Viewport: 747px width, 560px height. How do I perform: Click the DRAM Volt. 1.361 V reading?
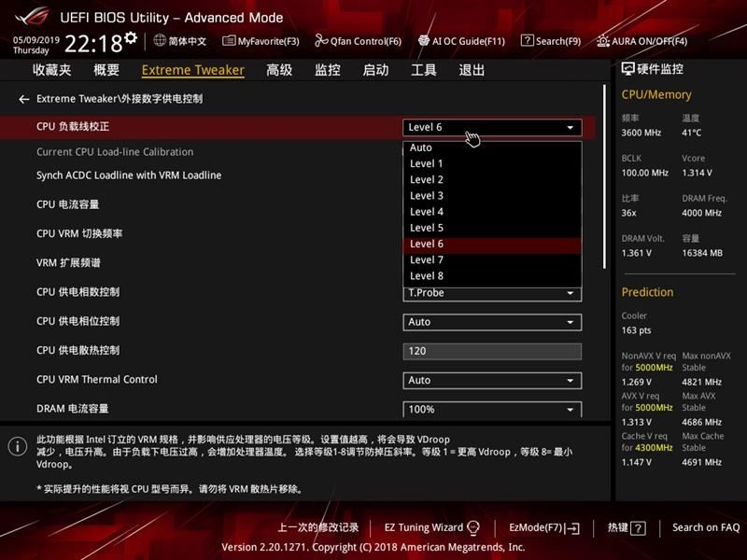click(637, 253)
